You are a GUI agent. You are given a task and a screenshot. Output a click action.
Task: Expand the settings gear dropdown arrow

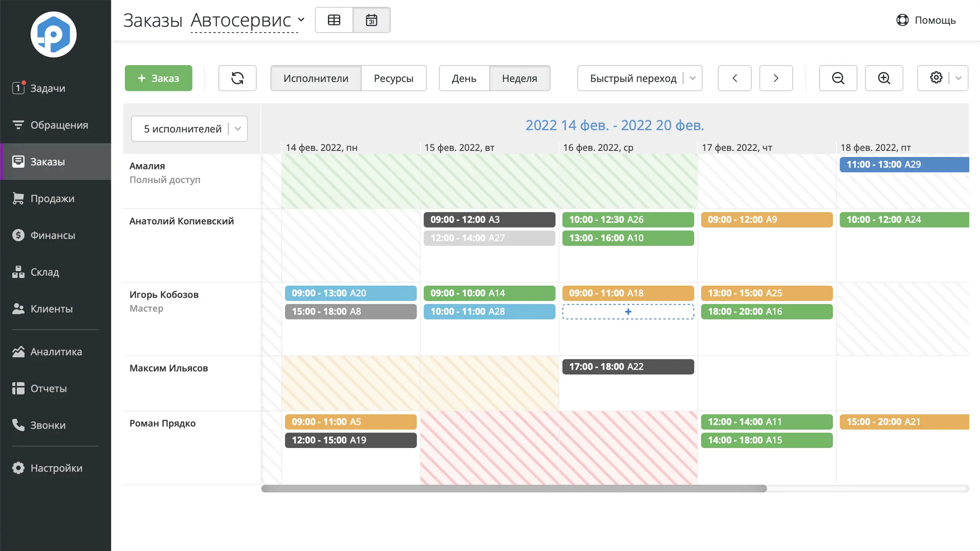959,78
